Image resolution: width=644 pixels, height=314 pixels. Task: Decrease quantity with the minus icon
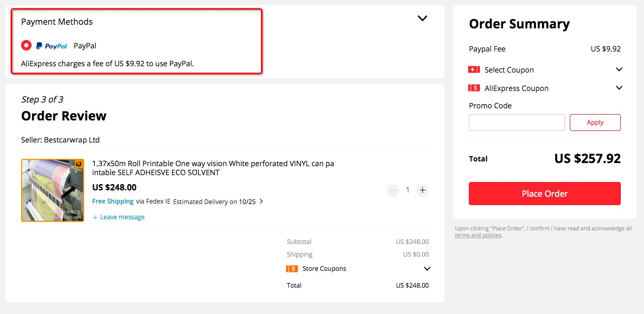point(393,190)
